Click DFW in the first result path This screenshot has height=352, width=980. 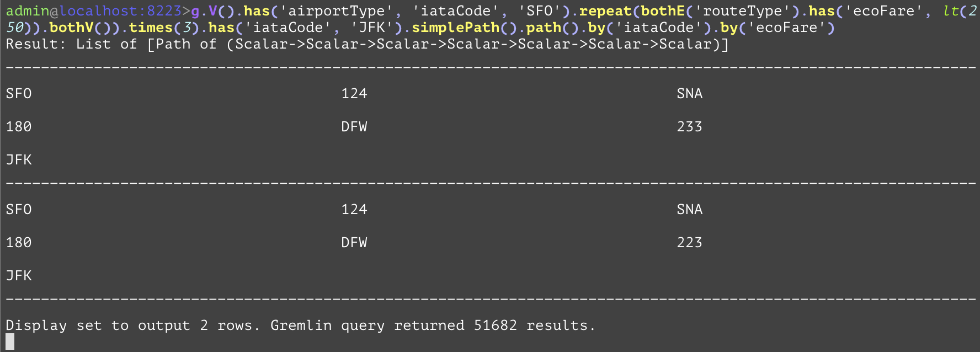coord(354,127)
